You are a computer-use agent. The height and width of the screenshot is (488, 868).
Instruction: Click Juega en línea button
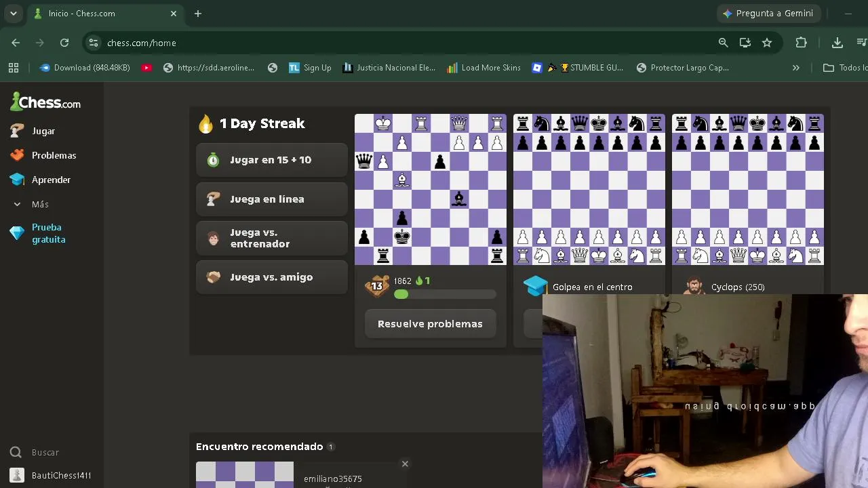pos(272,199)
